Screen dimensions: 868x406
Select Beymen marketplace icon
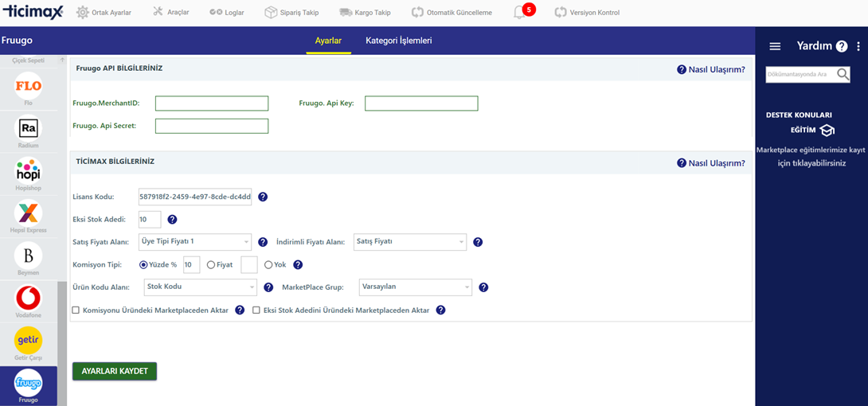coord(28,256)
